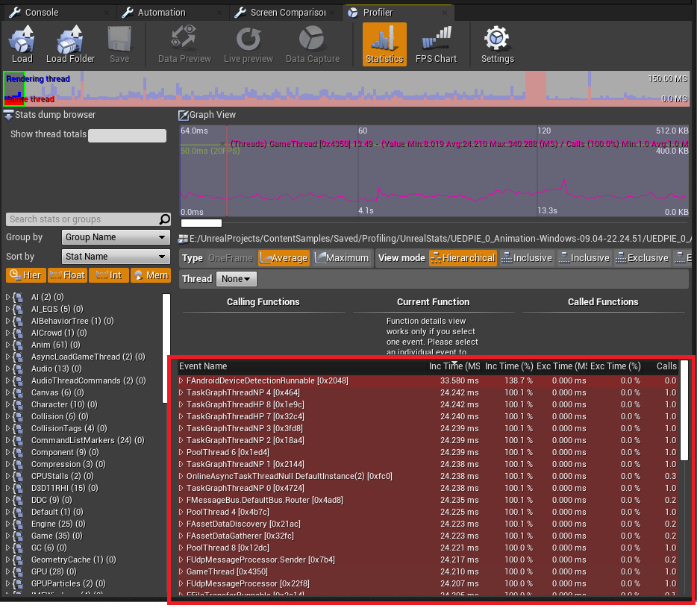Select FUdpMessageProcessor.Sender row

point(428,560)
